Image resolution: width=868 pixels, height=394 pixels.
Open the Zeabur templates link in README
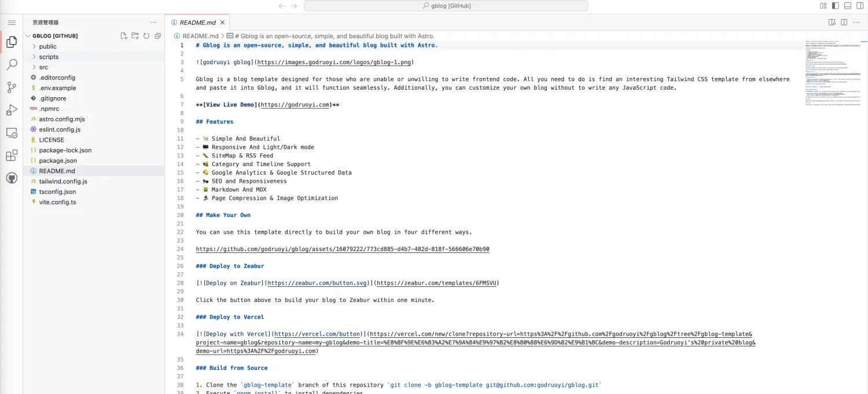436,283
